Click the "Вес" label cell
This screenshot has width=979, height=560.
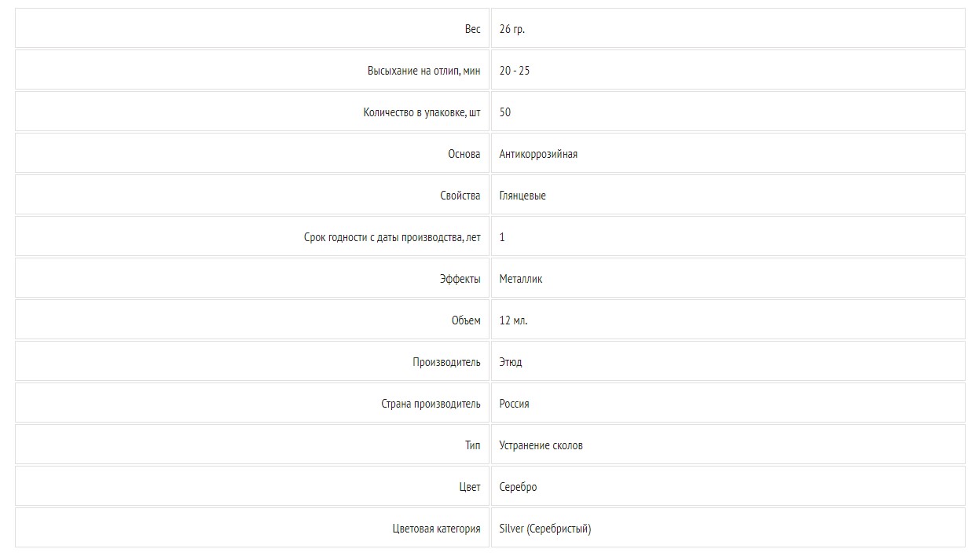(x=252, y=28)
